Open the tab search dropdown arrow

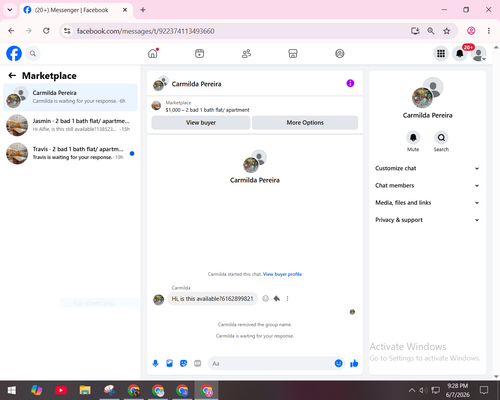click(10, 10)
